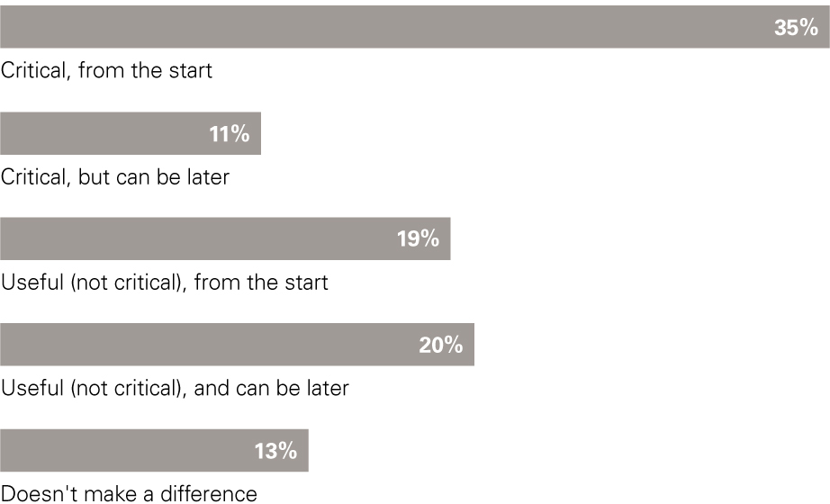
Task: Select the 11% value label
Action: 230,134
